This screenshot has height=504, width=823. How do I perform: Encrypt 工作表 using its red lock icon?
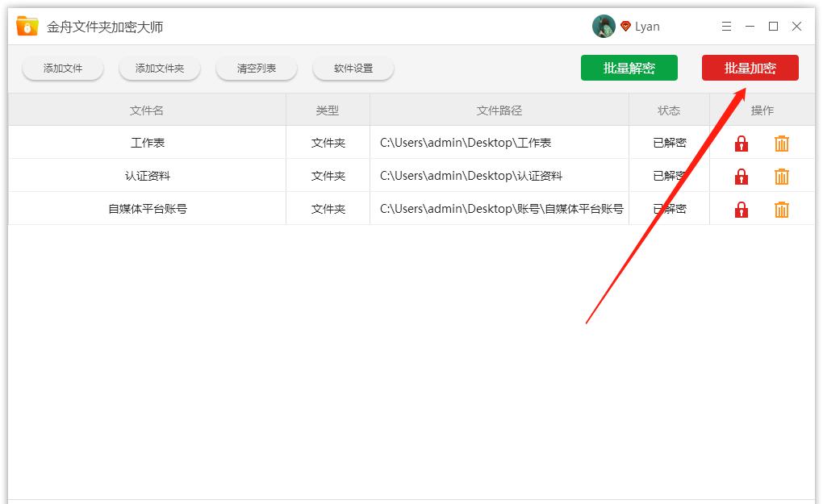[x=741, y=143]
